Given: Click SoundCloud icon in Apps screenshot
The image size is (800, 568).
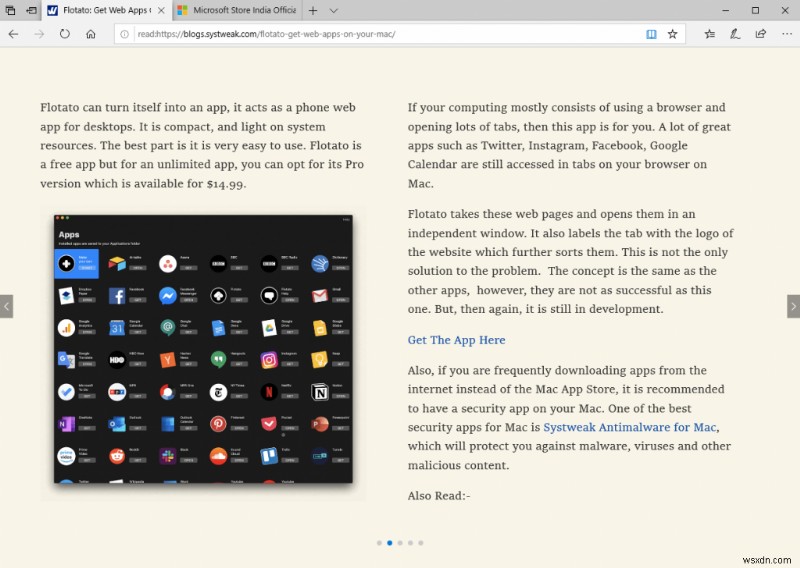Looking at the screenshot, I should pos(218,456).
